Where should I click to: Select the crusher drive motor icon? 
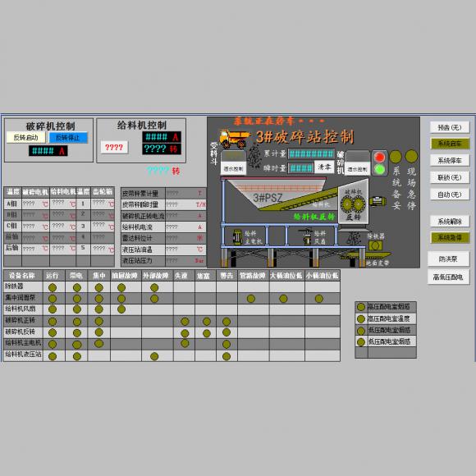pyautogui.click(x=378, y=201)
